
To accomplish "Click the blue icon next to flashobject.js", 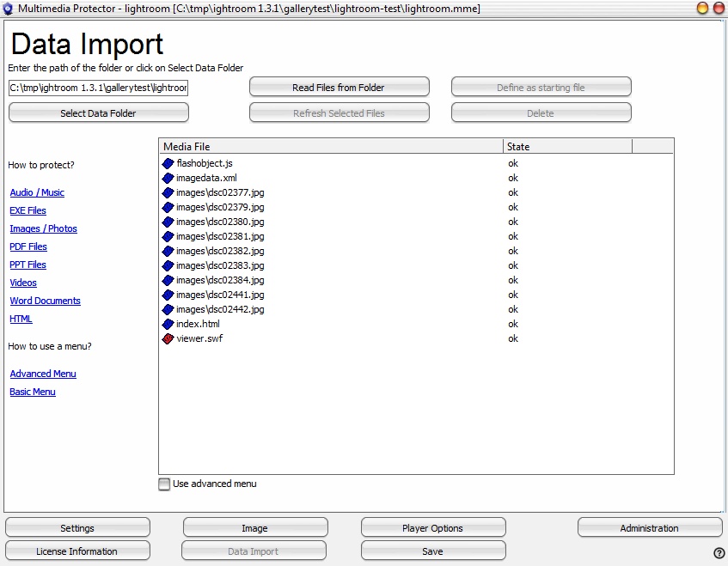I will 168,163.
